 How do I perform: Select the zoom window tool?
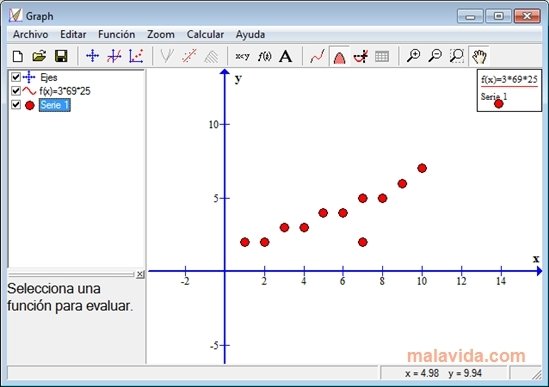coord(457,56)
